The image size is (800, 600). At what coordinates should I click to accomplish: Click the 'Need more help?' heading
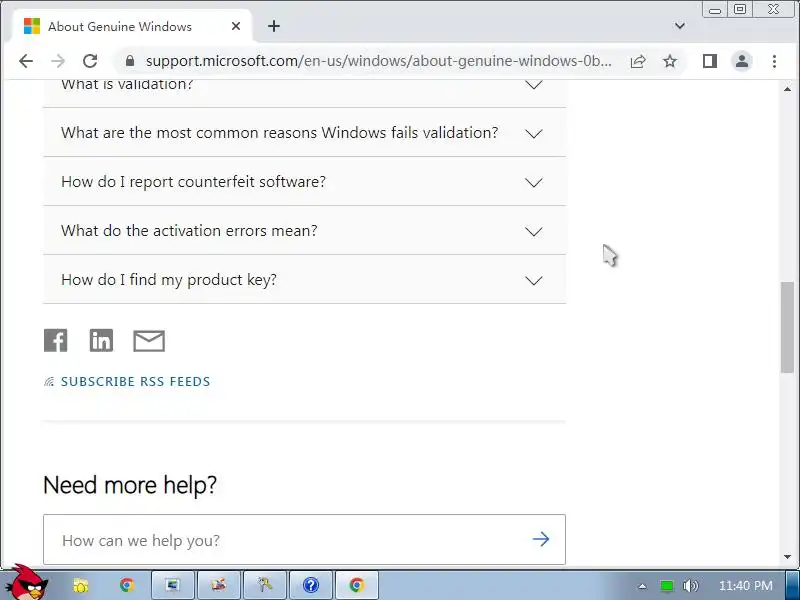(130, 485)
